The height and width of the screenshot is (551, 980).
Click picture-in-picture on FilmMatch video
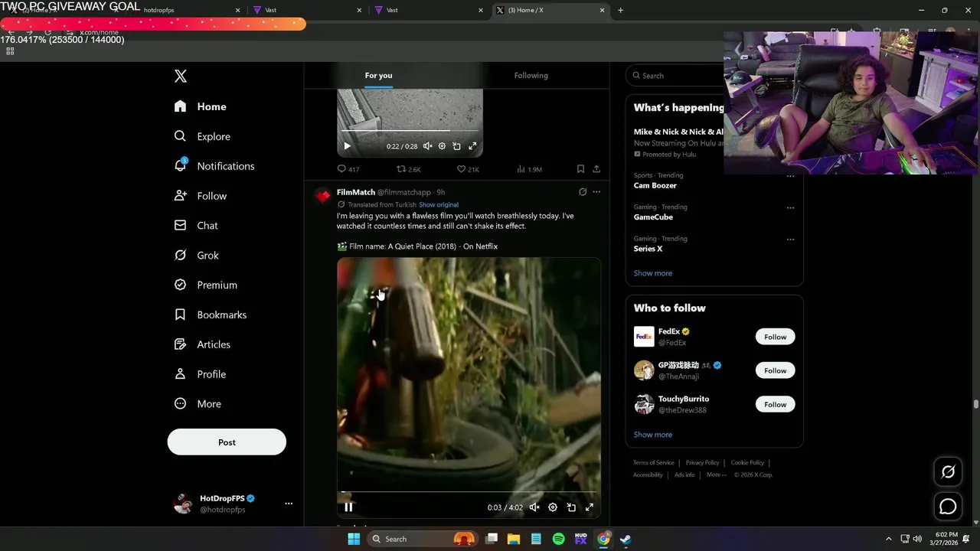[571, 507]
